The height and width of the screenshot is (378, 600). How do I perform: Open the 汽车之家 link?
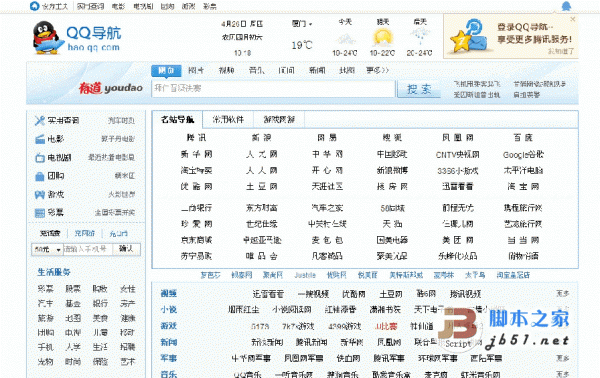tap(327, 208)
